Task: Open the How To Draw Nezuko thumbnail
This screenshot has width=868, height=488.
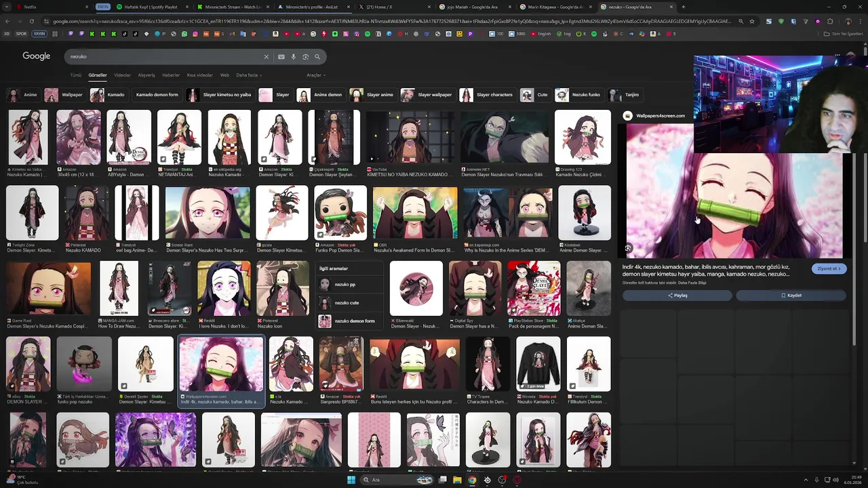Action: 119,289
